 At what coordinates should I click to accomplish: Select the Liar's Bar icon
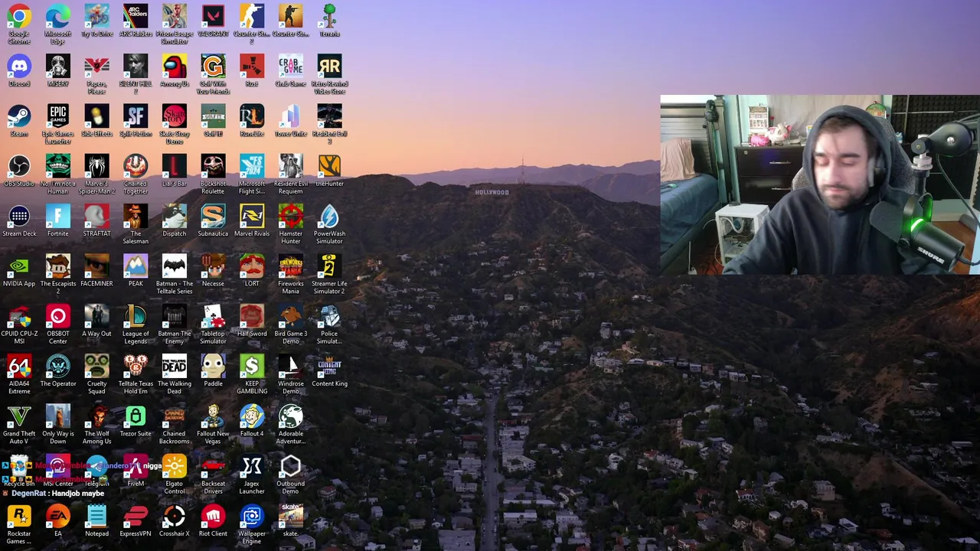[175, 166]
